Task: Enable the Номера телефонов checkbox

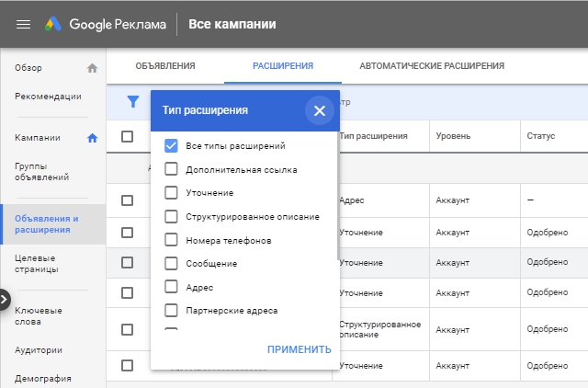Action: 171,240
